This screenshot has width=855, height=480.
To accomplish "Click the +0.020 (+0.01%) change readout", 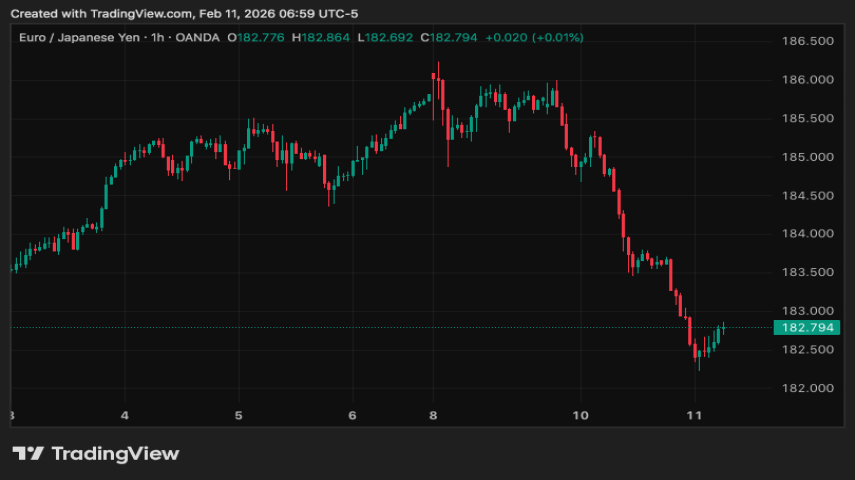I will [534, 38].
